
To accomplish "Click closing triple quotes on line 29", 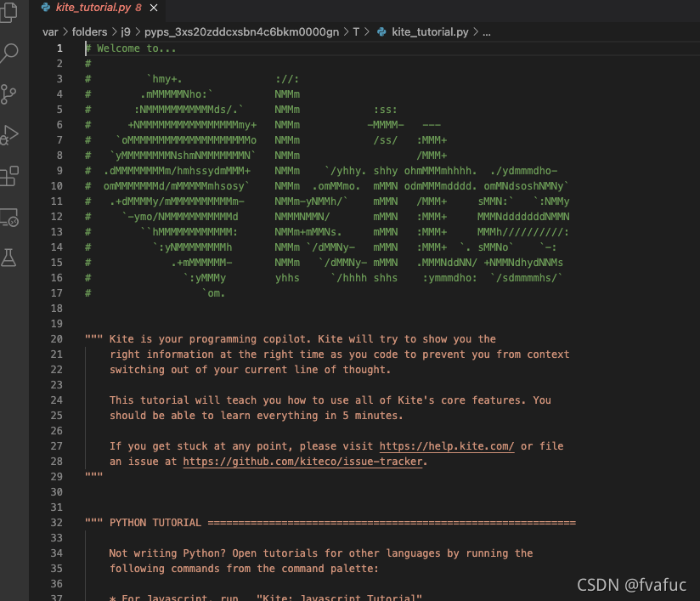I will [93, 475].
